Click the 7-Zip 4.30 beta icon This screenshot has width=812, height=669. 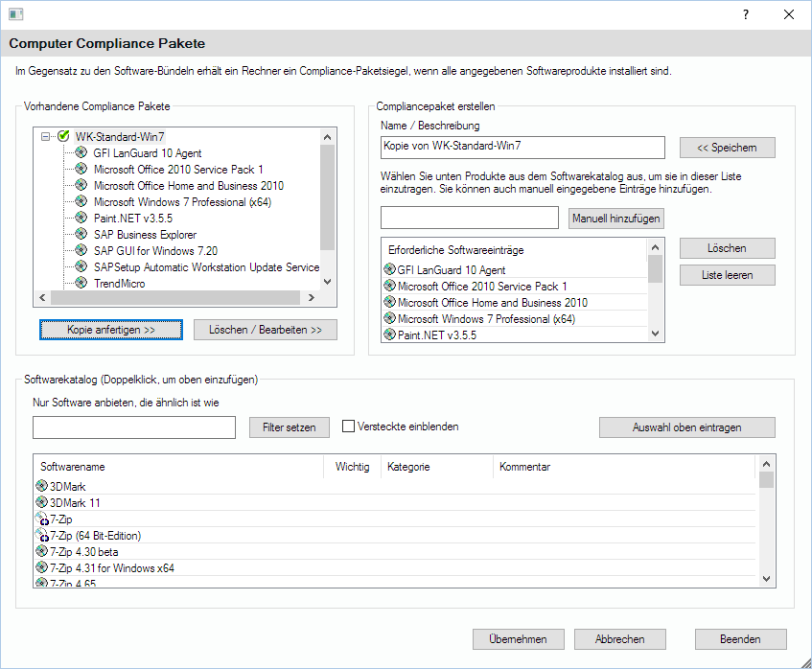coord(42,551)
